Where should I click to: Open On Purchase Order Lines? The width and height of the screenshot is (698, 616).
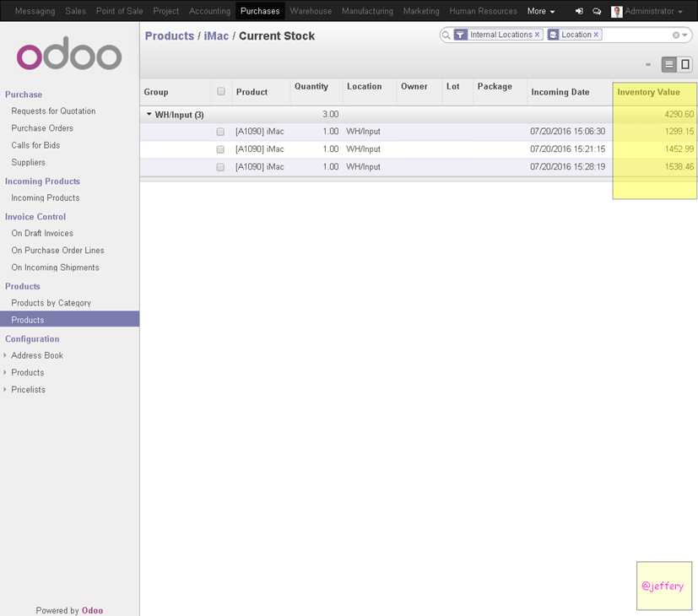[x=58, y=250]
